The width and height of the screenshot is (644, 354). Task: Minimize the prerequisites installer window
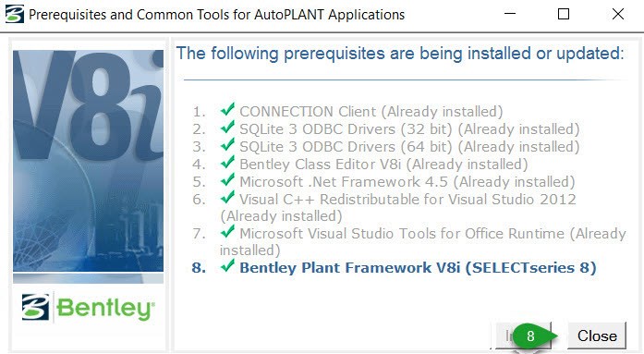510,14
